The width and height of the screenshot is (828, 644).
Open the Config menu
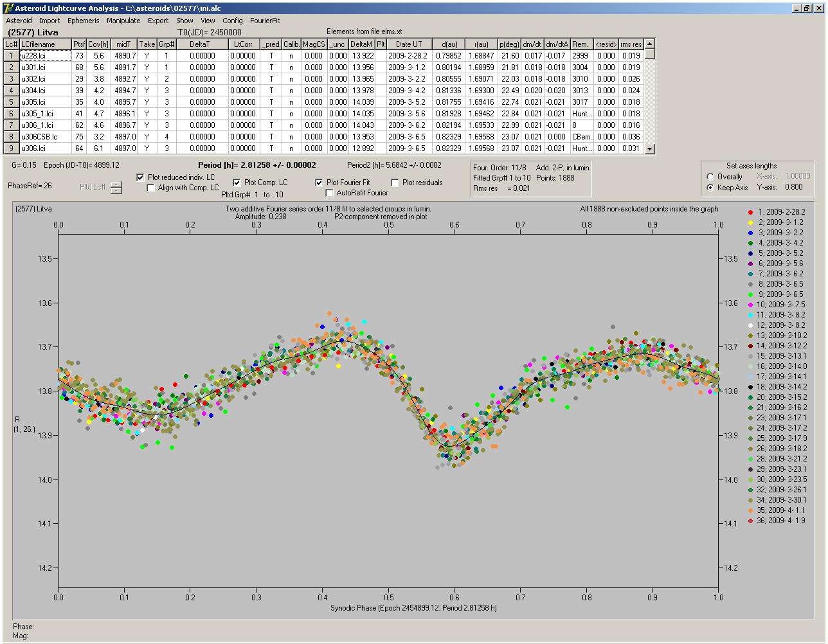[x=233, y=21]
